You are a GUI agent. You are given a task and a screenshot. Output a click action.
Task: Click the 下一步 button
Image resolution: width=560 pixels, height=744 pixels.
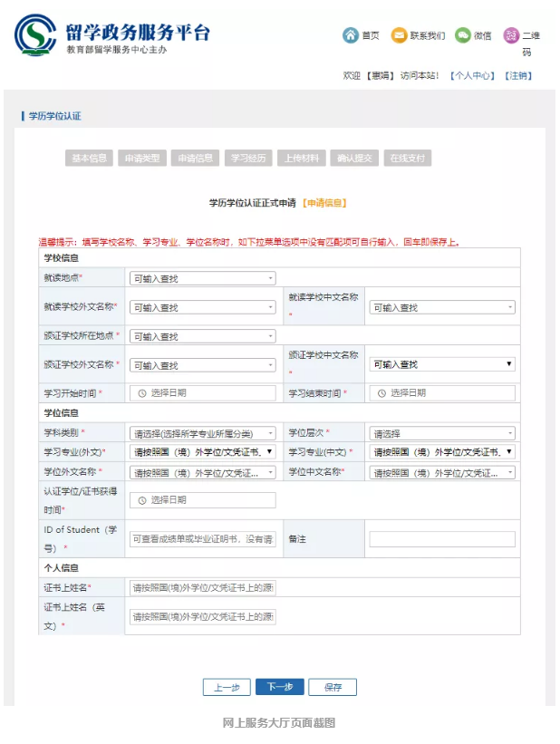(280, 687)
